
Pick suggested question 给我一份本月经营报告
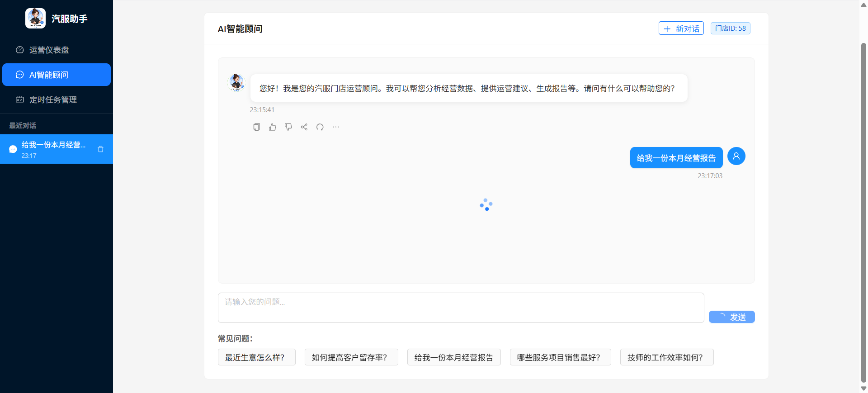click(454, 357)
